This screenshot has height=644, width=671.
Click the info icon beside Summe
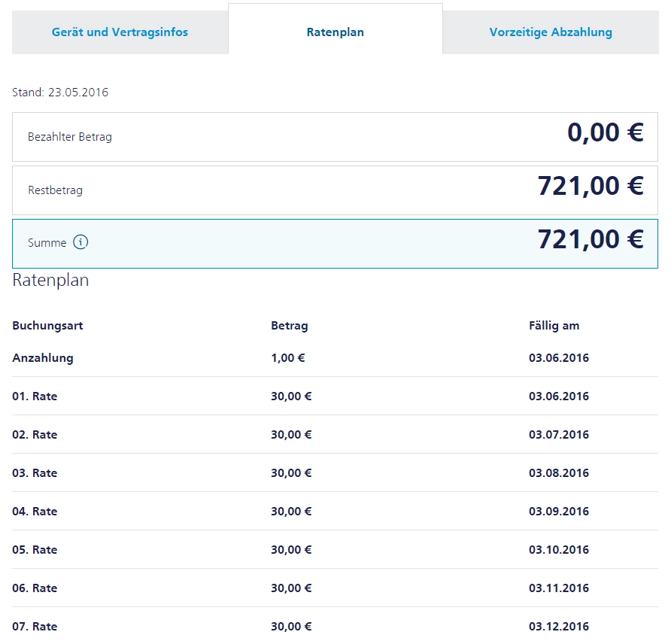80,242
